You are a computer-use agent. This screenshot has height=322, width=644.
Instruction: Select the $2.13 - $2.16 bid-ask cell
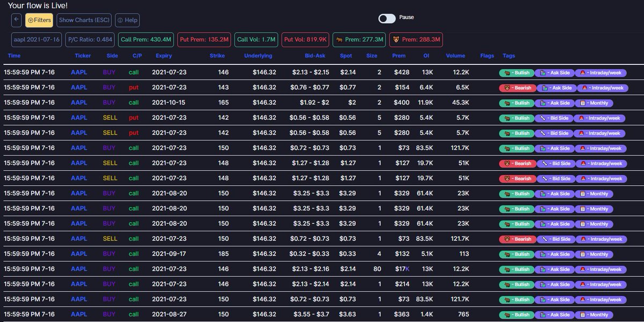[311, 269]
